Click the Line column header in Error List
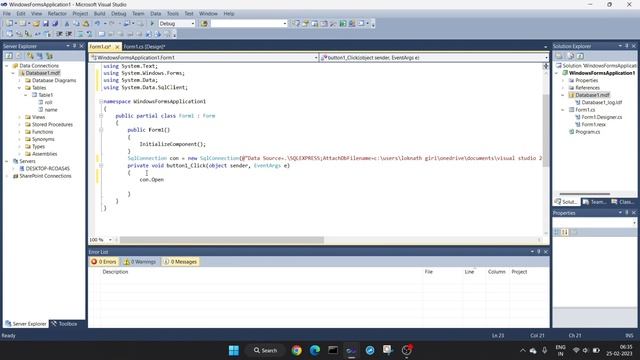Viewport: 640px width, 360px height. pos(469,272)
